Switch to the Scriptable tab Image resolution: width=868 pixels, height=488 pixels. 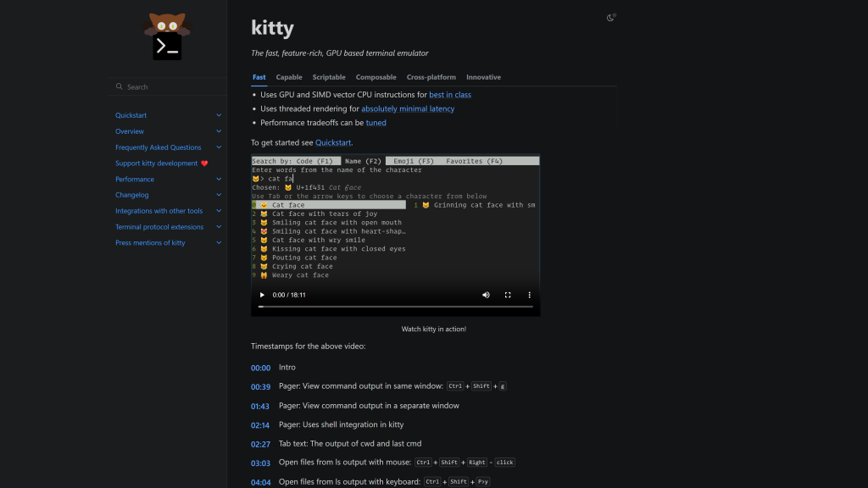pyautogui.click(x=329, y=77)
